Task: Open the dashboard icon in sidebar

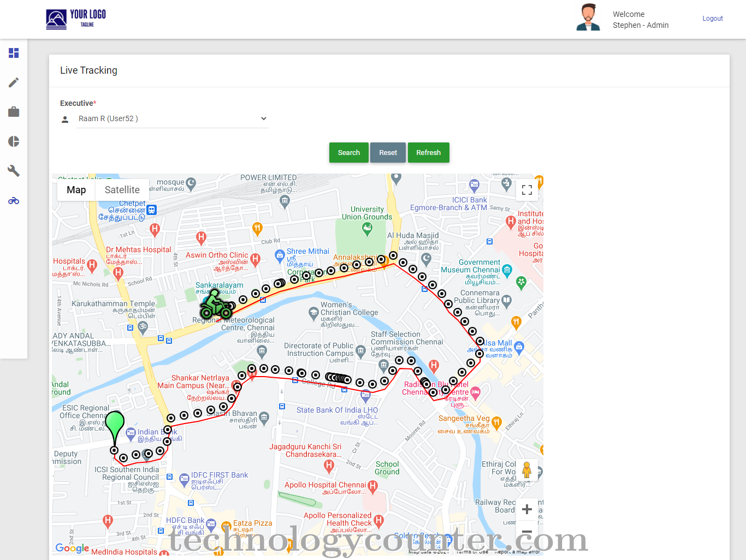Action: (14, 53)
